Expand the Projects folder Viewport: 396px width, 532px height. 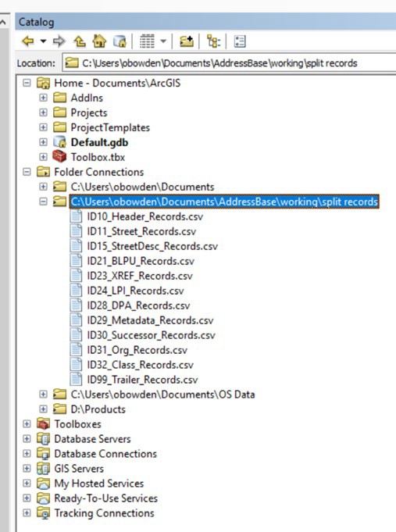tap(43, 112)
